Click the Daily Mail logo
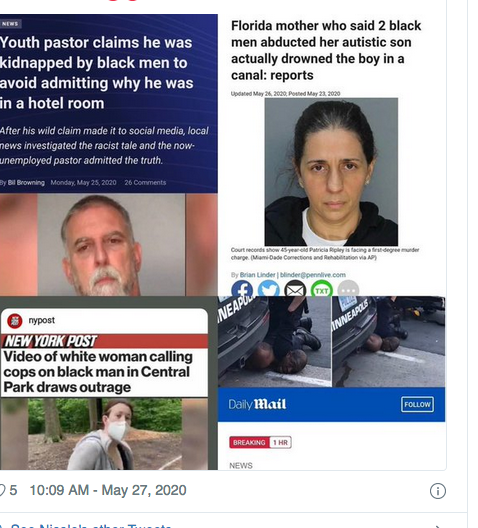Viewport: 478px width, 528px height. tap(258, 404)
